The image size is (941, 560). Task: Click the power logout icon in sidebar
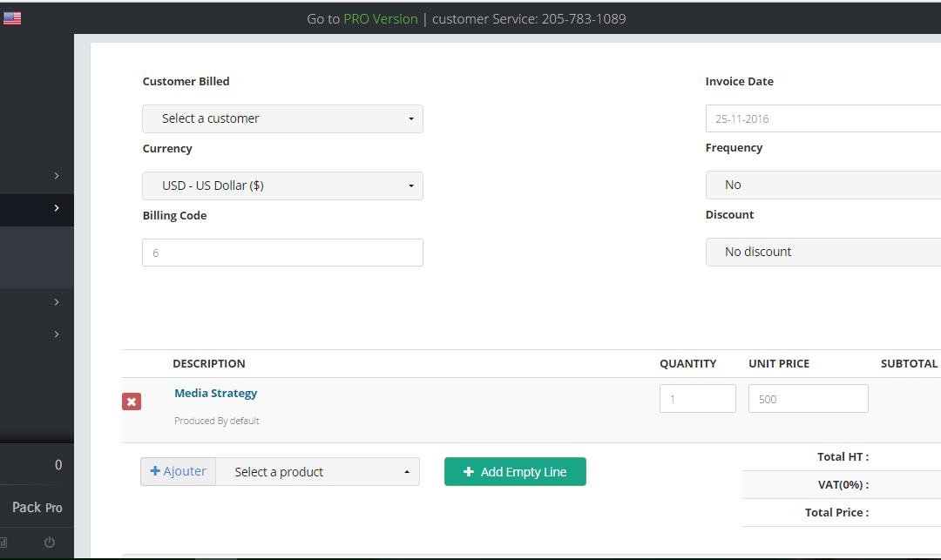pyautogui.click(x=50, y=543)
